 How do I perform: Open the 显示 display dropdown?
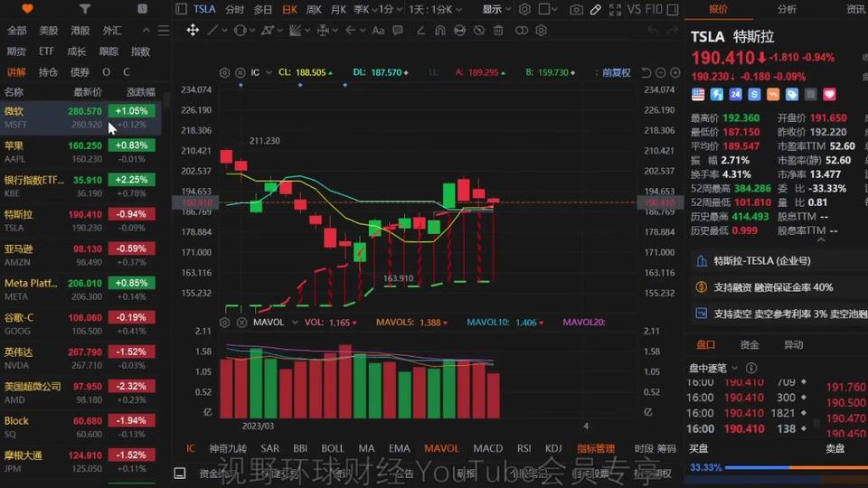(496, 9)
